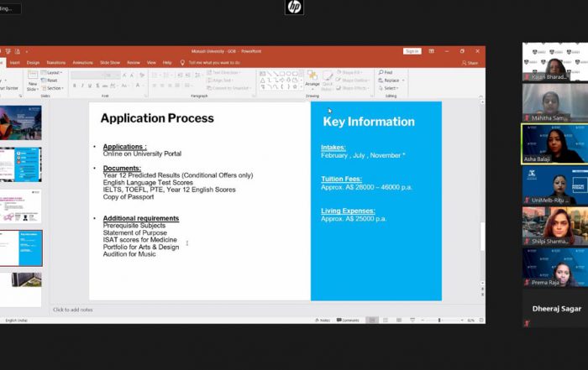Switch to the Animations tab
Image resolution: width=588 pixels, height=370 pixels.
pyautogui.click(x=82, y=63)
